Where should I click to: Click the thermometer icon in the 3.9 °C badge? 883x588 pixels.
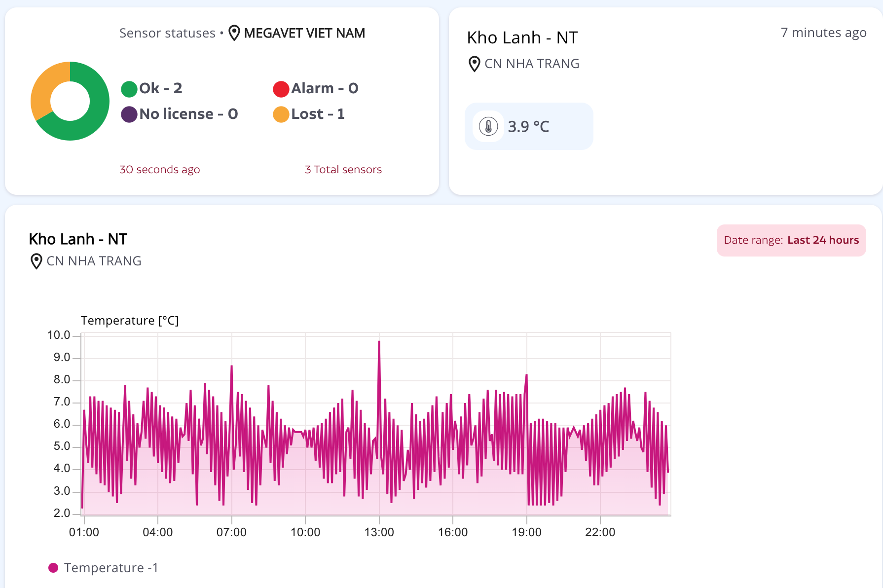pos(488,126)
